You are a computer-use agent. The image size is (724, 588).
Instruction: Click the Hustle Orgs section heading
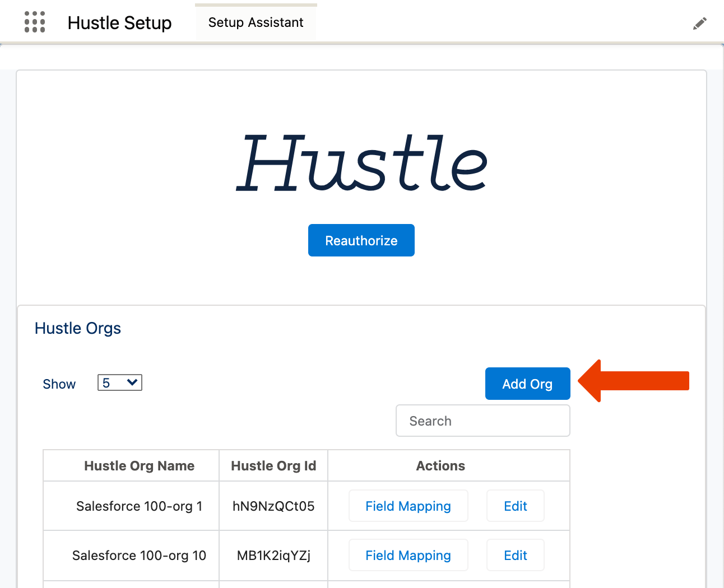tap(78, 328)
